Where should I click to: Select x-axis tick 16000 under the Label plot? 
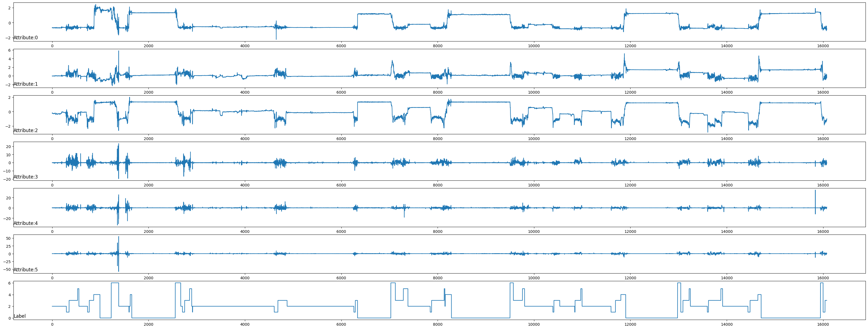823,325
